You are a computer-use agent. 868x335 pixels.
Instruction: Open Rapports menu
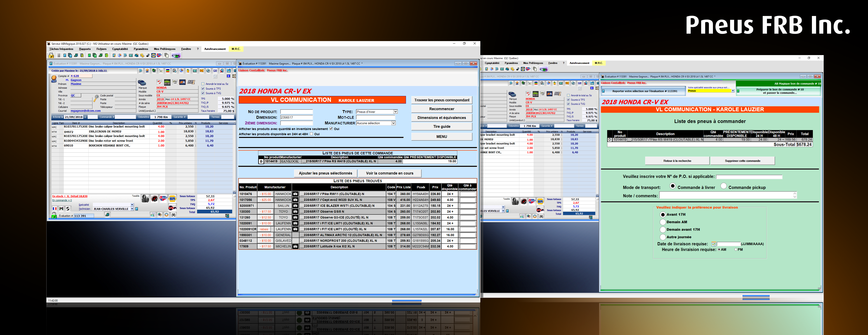(85, 49)
